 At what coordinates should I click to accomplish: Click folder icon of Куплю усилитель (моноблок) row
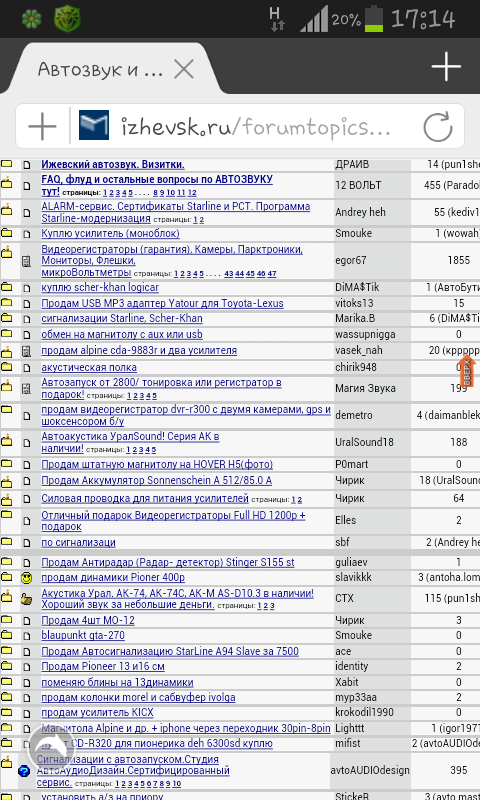6,233
